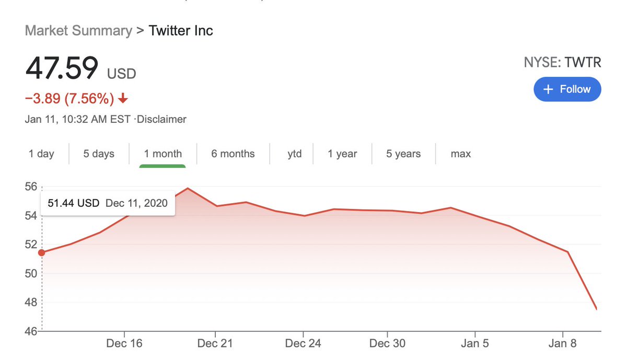Click the Twitter Inc title
Screen dimensions: 627x364
click(x=181, y=30)
